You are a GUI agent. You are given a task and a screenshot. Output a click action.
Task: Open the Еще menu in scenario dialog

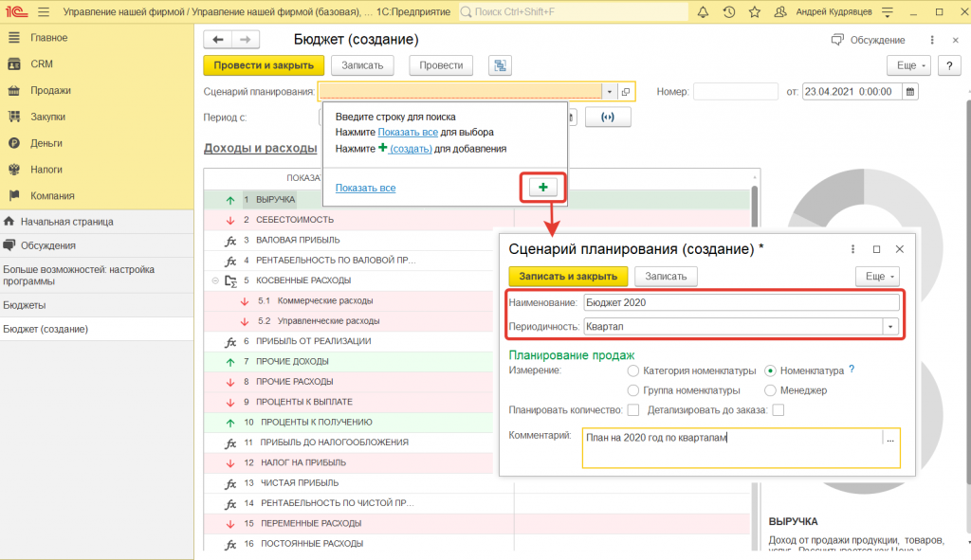tap(881, 276)
